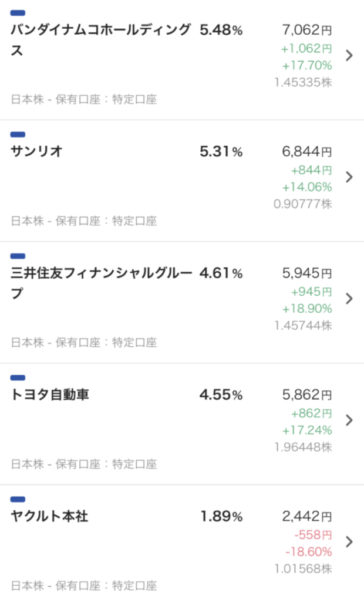The width and height of the screenshot is (364, 602).
Task: Open the トヨタ自動車 detail chevron
Action: click(349, 420)
